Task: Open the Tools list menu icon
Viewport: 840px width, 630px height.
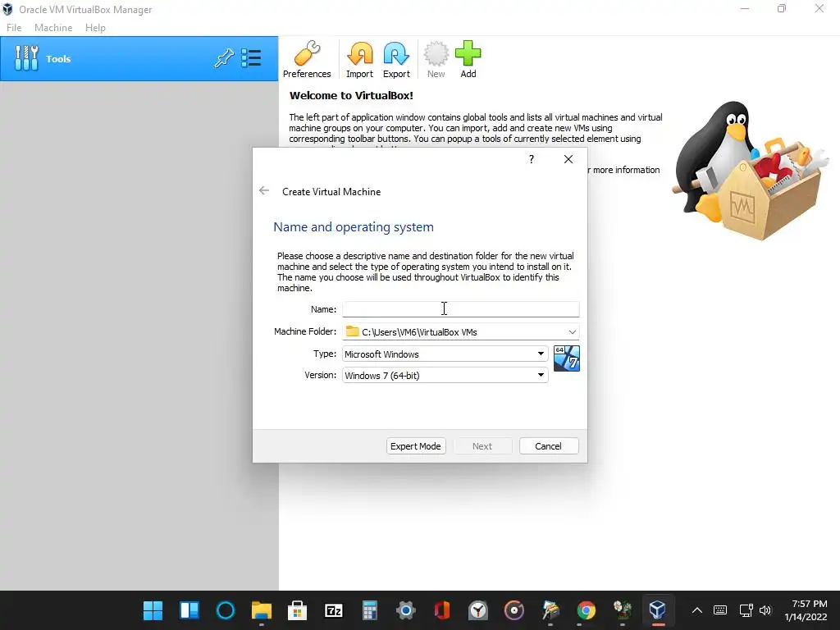Action: 251,58
